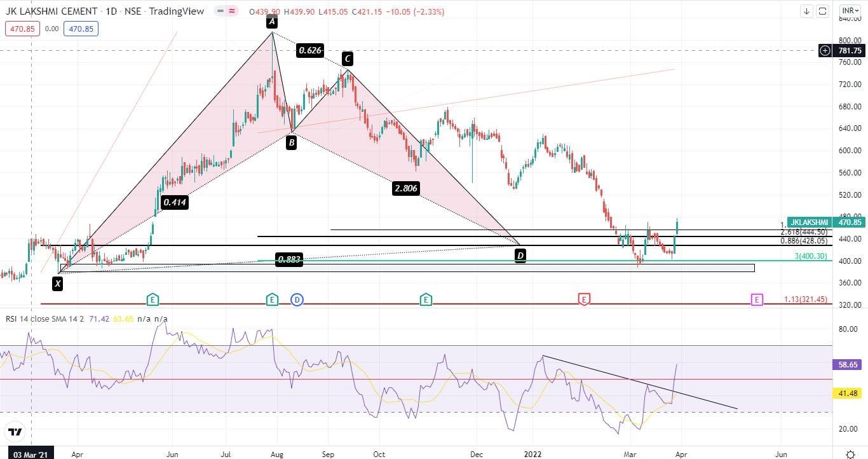Select the black RSI descending trendline
The width and height of the screenshot is (868, 459).
coord(639,382)
